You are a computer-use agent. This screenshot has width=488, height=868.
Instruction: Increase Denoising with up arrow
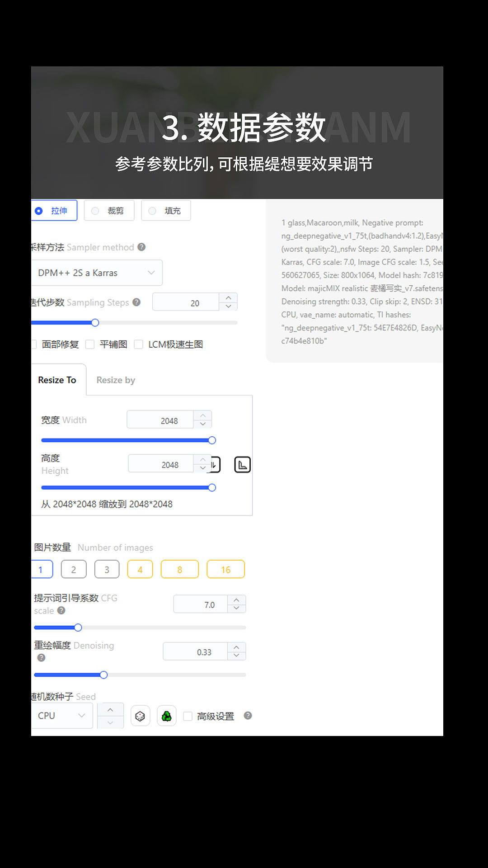coord(236,647)
